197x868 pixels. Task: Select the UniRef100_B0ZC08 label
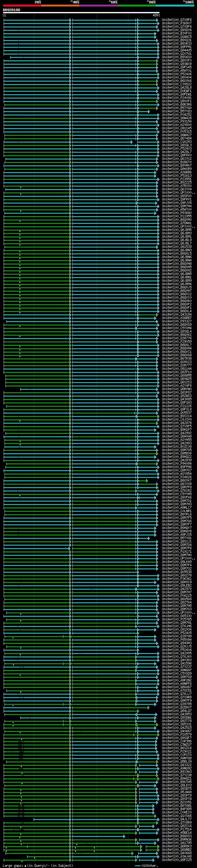click(x=177, y=446)
